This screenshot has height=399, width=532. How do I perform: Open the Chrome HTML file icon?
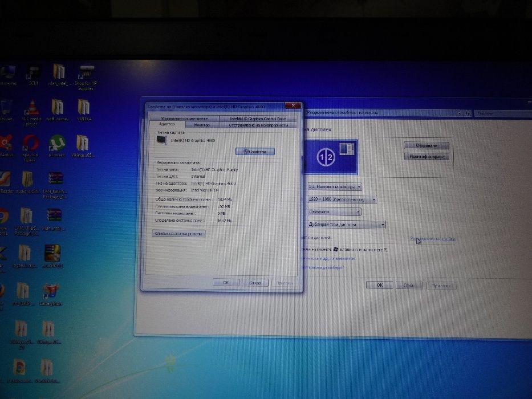[19, 371]
